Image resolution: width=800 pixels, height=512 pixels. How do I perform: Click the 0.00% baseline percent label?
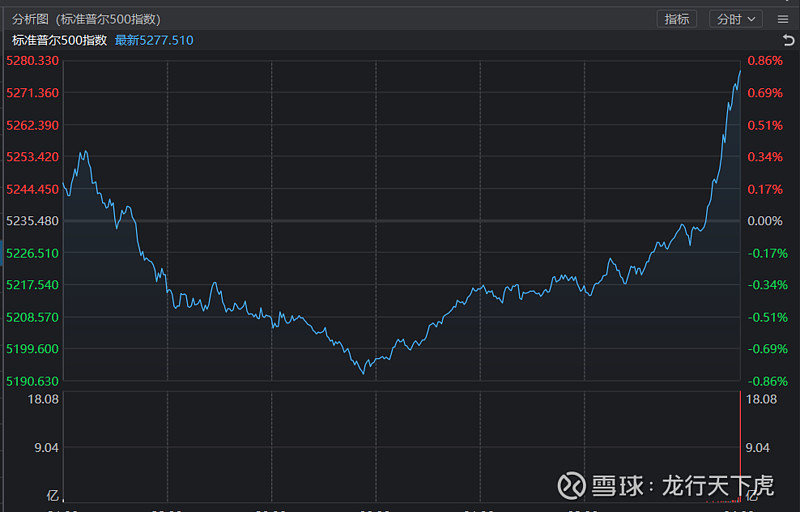point(765,221)
